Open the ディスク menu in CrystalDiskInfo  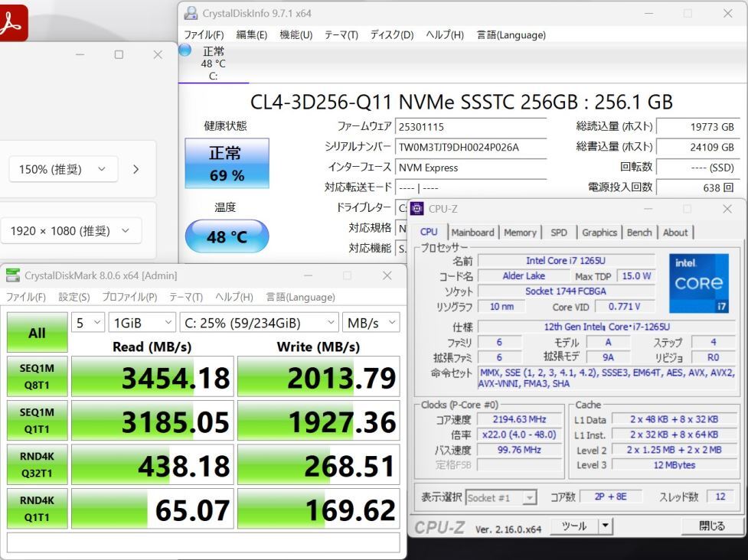tap(390, 34)
